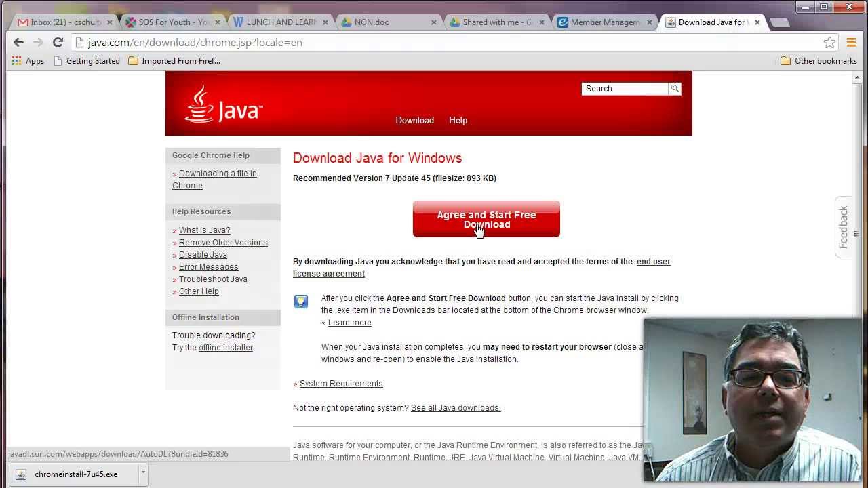The image size is (868, 488).
Task: Click the 'Download Java for Windows' heading
Action: coord(377,158)
